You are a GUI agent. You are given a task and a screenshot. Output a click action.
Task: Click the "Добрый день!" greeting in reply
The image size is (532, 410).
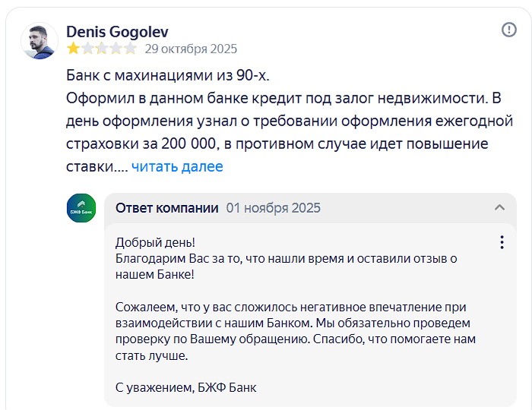[x=155, y=242]
